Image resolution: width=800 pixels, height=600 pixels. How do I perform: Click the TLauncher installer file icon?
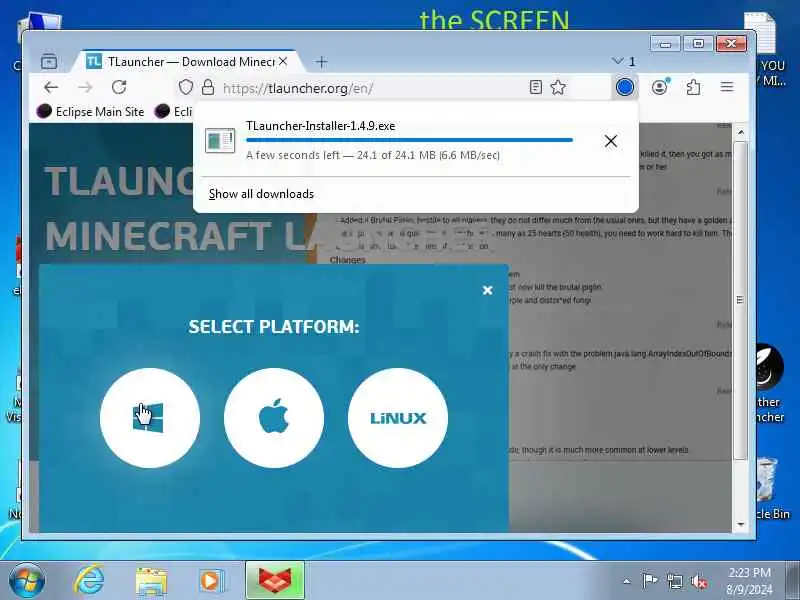click(x=220, y=140)
